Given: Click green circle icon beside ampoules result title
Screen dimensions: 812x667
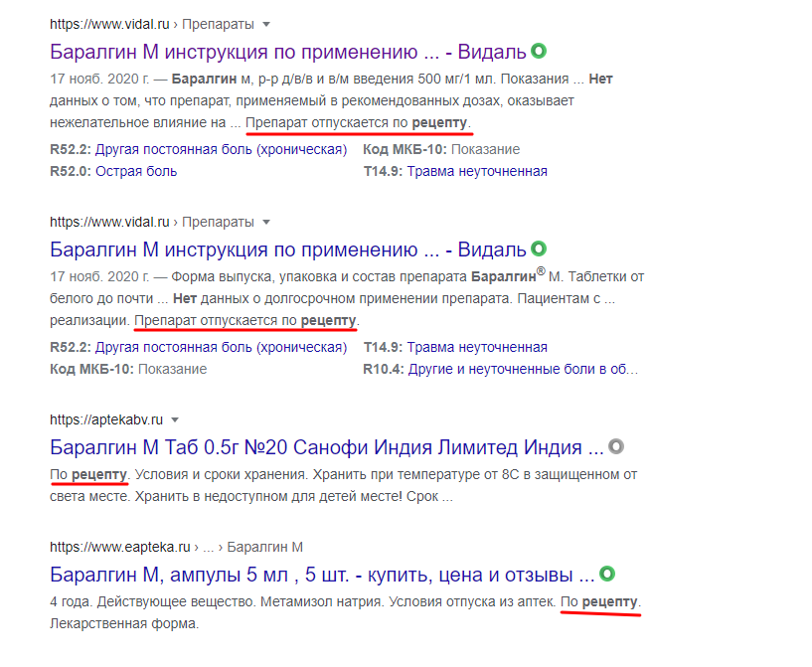Looking at the screenshot, I should [x=606, y=574].
